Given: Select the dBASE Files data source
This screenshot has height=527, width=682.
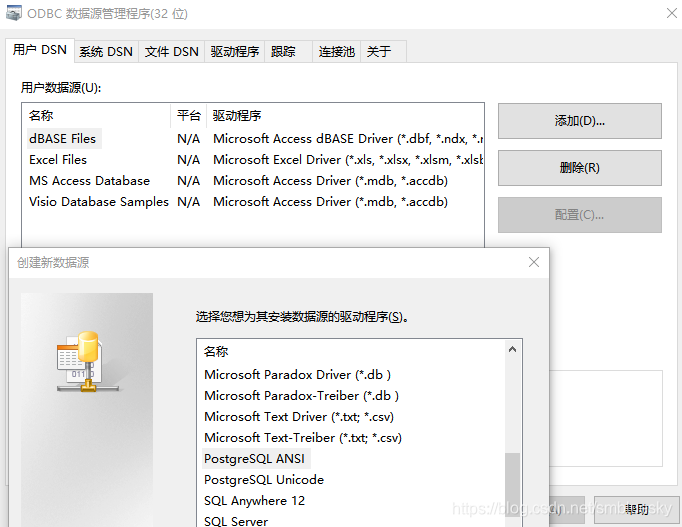Looking at the screenshot, I should tap(63, 139).
